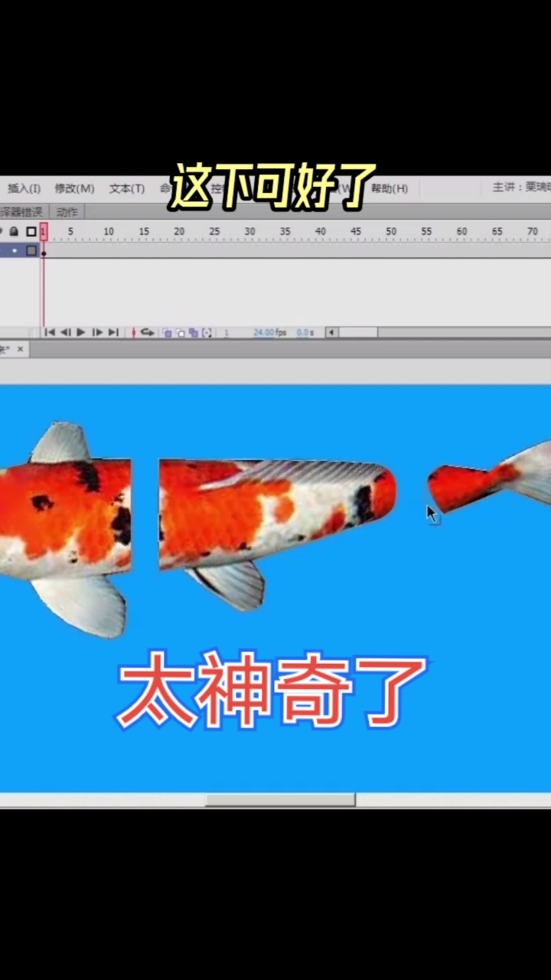The image size is (551, 980).
Task: Click the timeline horizontal scrollbar thumb
Action: click(358, 332)
